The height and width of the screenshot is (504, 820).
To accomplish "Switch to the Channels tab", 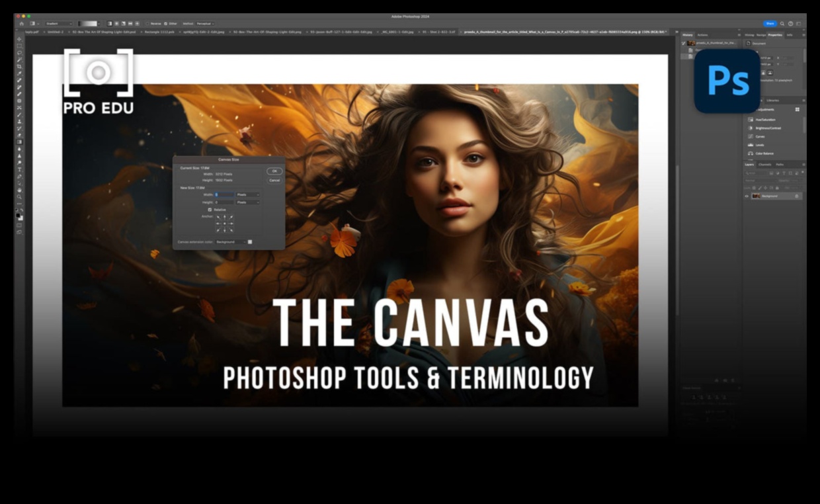I will point(764,165).
